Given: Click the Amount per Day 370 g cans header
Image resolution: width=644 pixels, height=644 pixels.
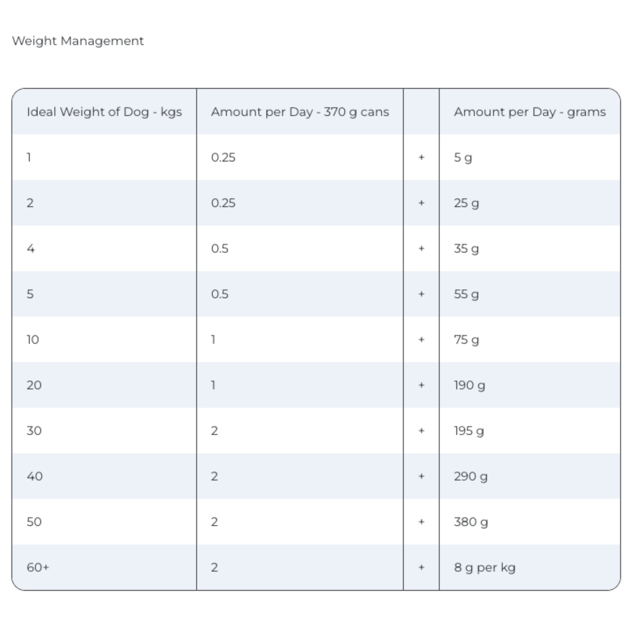Looking at the screenshot, I should tap(300, 112).
